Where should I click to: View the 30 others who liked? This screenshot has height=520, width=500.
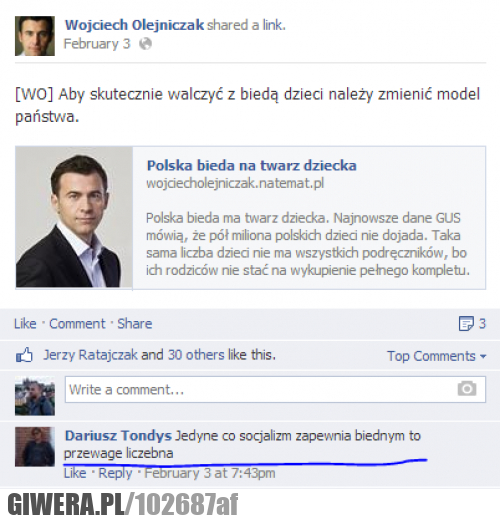tap(196, 355)
